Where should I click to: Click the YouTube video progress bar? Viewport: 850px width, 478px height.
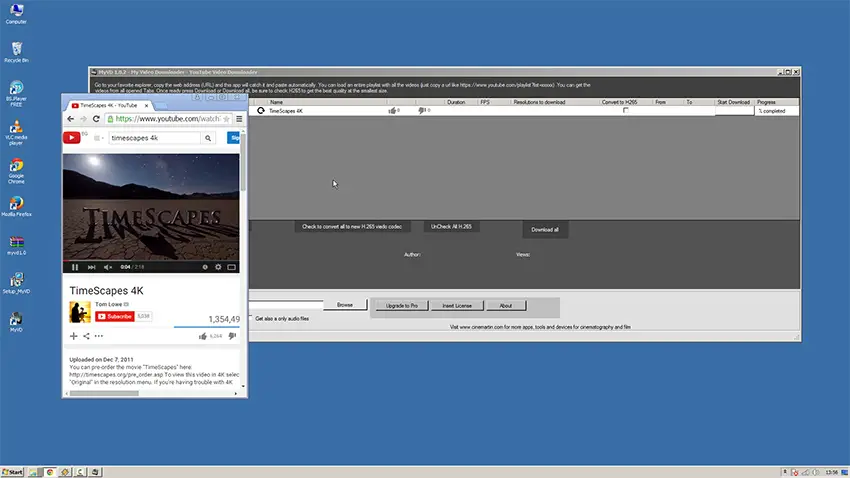coord(151,261)
